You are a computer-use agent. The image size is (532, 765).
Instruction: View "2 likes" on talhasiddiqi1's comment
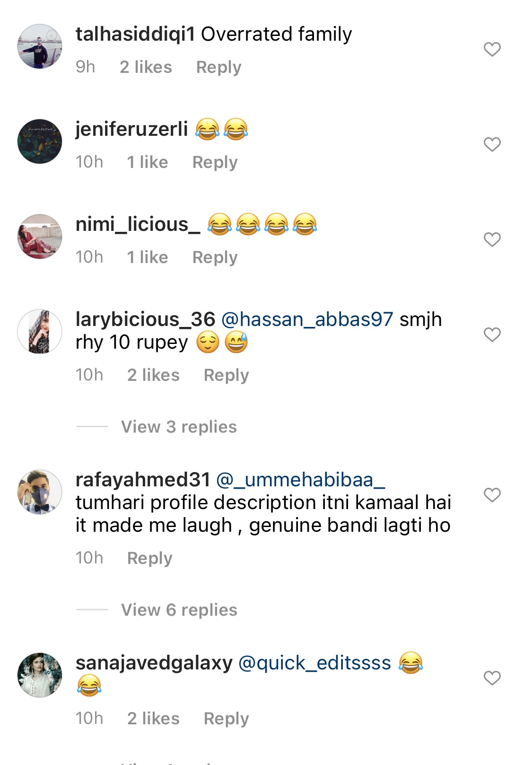click(x=146, y=67)
